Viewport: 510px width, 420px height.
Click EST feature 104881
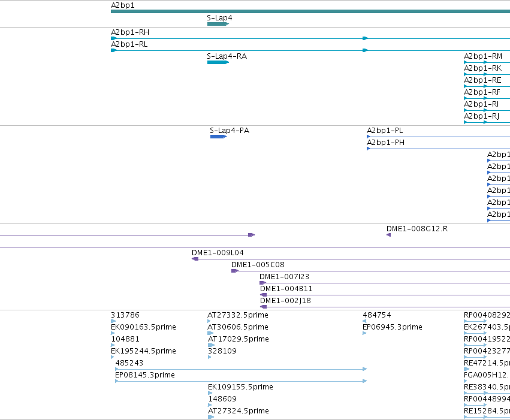click(113, 345)
